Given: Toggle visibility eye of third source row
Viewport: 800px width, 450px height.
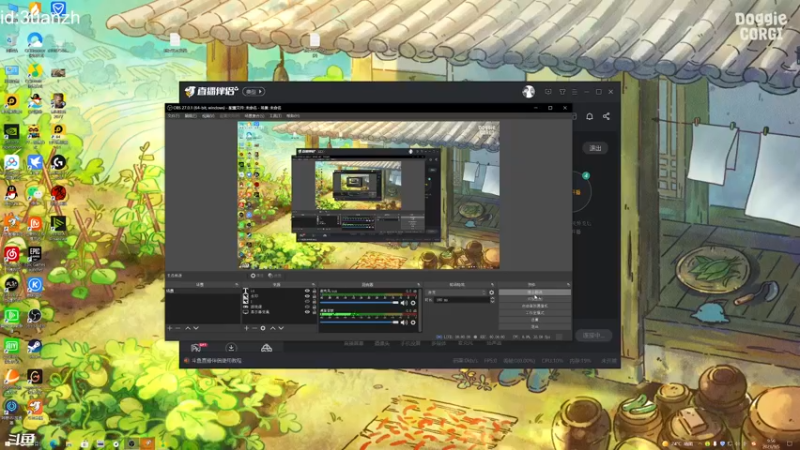Looking at the screenshot, I should 307,301.
